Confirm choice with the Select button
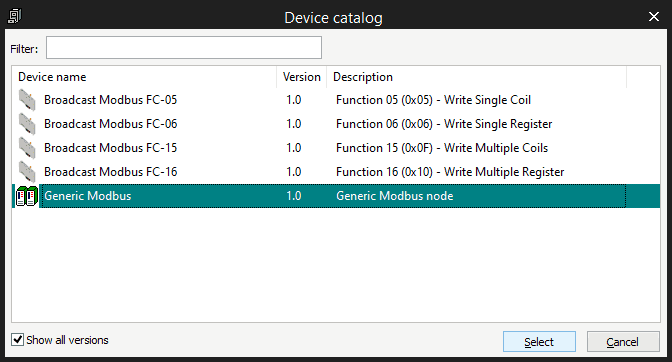672x362 pixels. point(539,342)
